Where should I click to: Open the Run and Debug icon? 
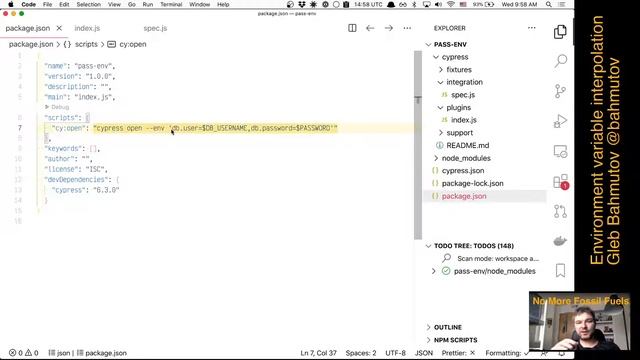pos(560,121)
